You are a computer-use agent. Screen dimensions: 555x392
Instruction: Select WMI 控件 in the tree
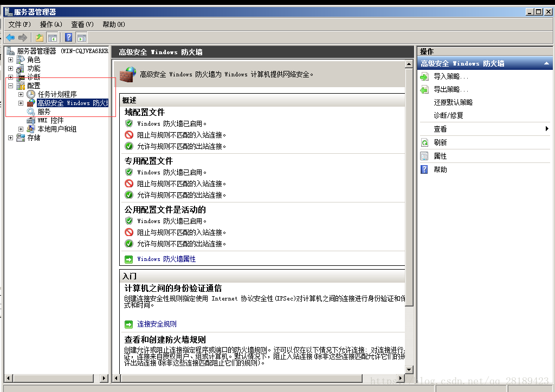click(x=50, y=120)
